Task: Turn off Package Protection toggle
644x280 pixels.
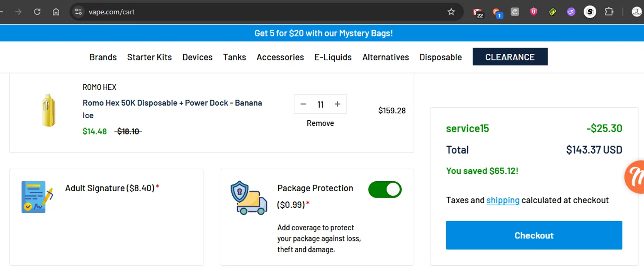Action: [385, 189]
